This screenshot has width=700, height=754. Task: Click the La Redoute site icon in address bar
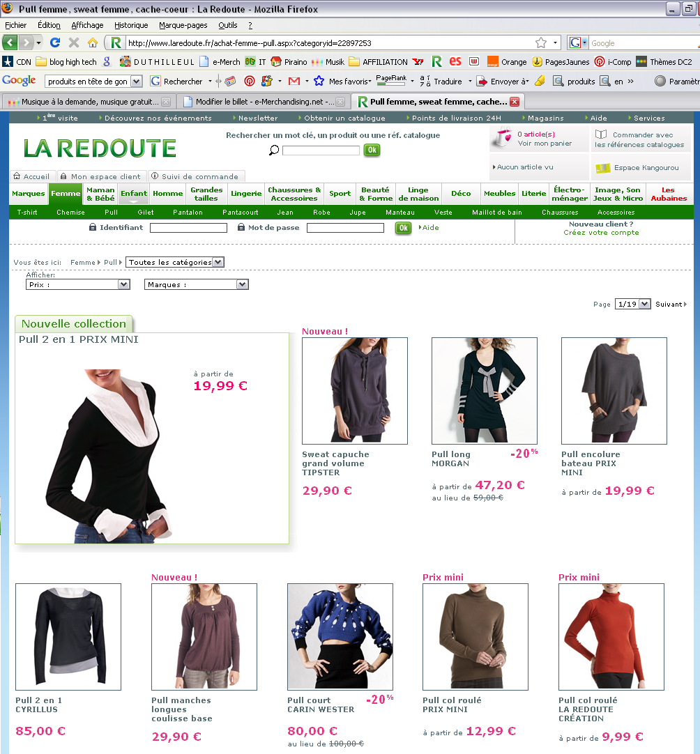click(116, 43)
